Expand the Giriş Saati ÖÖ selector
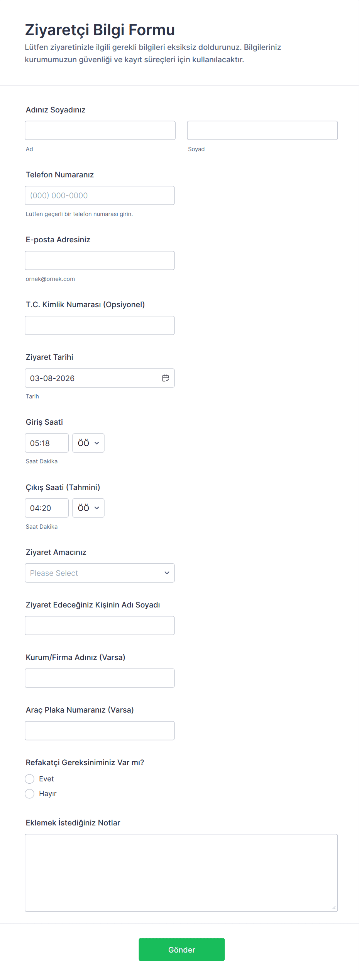The height and width of the screenshot is (980, 359). [x=88, y=443]
